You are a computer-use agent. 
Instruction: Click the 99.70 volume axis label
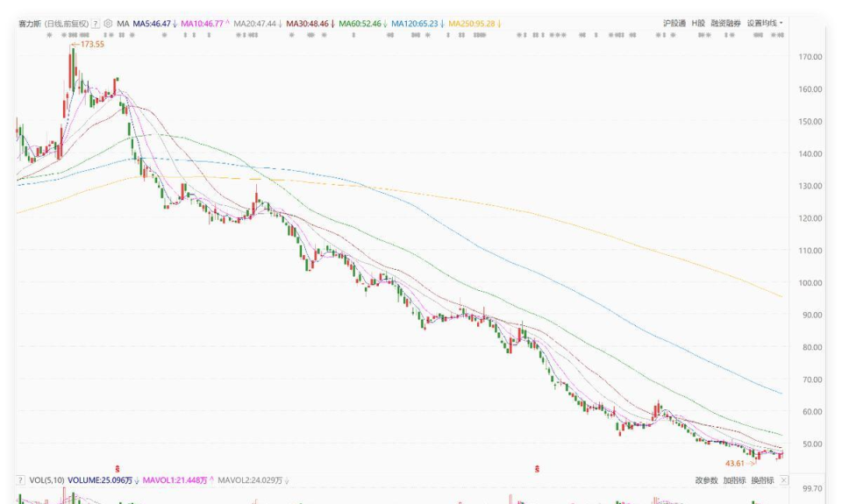(x=812, y=488)
